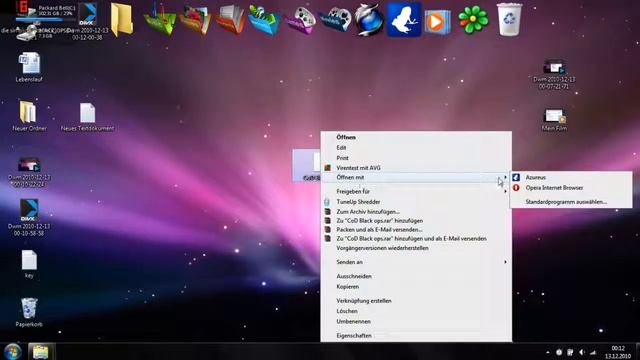Open the Action Center flag tray icon
Image resolution: width=640 pixels, height=360 pixels.
[570, 352]
